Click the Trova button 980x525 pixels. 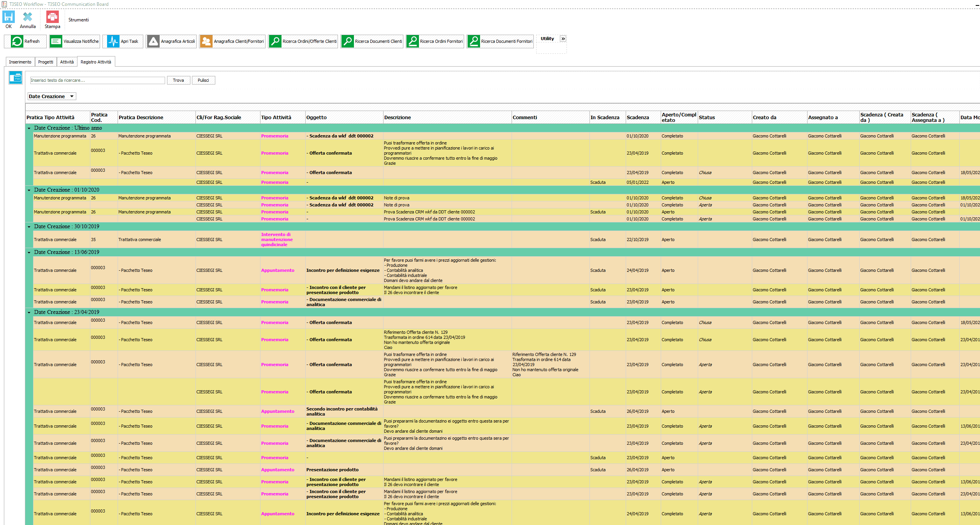pos(178,80)
